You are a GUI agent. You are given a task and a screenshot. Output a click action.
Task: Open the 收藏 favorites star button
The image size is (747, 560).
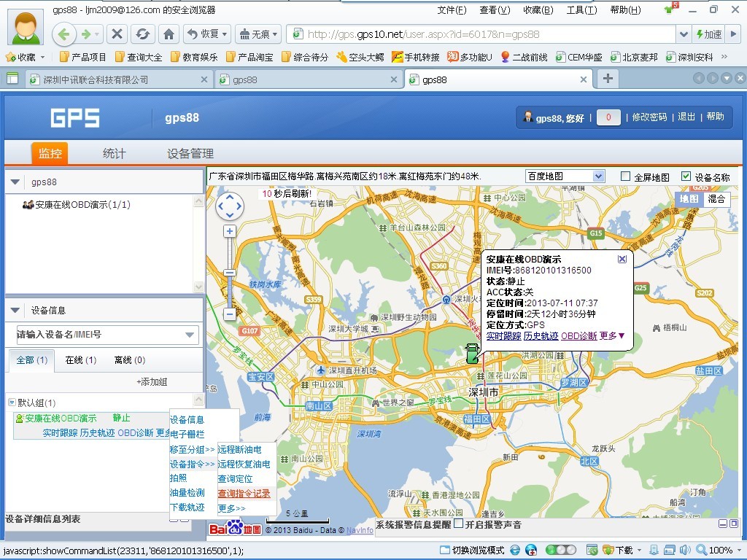click(x=21, y=57)
